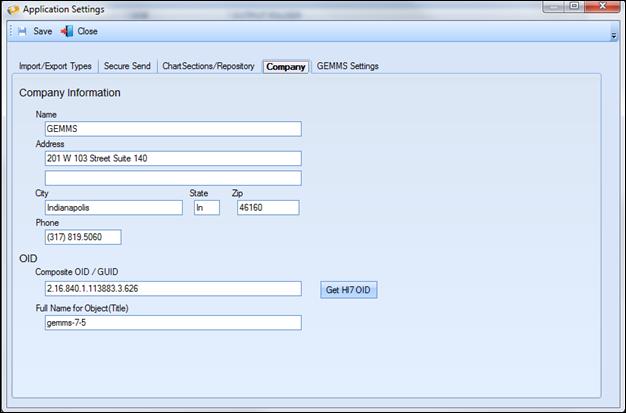626x413 pixels.
Task: Switch to the Secure Send tab
Action: pyautogui.click(x=127, y=66)
